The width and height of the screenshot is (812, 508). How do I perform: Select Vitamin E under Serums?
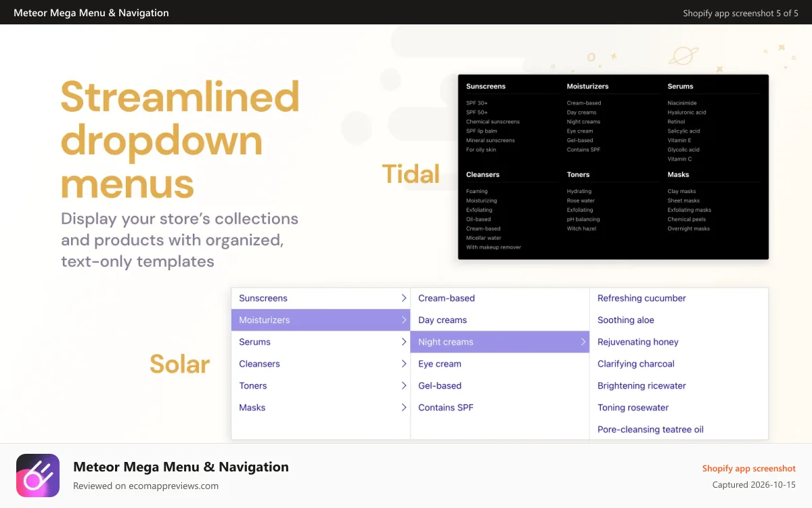[679, 140]
